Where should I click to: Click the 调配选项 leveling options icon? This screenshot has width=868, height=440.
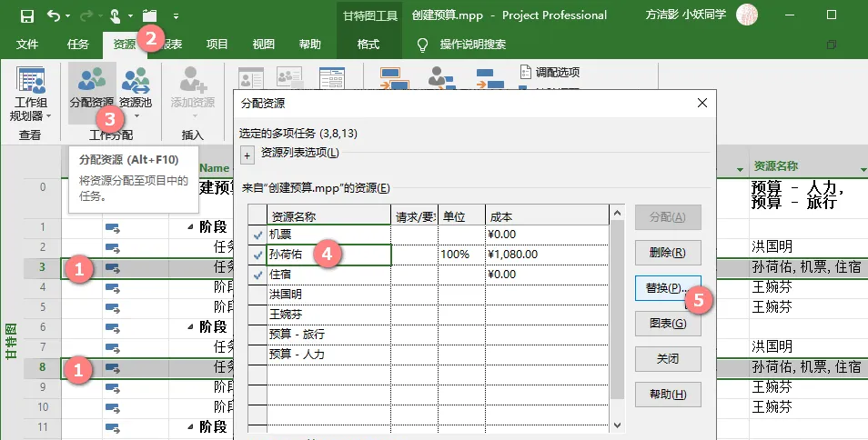tap(525, 72)
